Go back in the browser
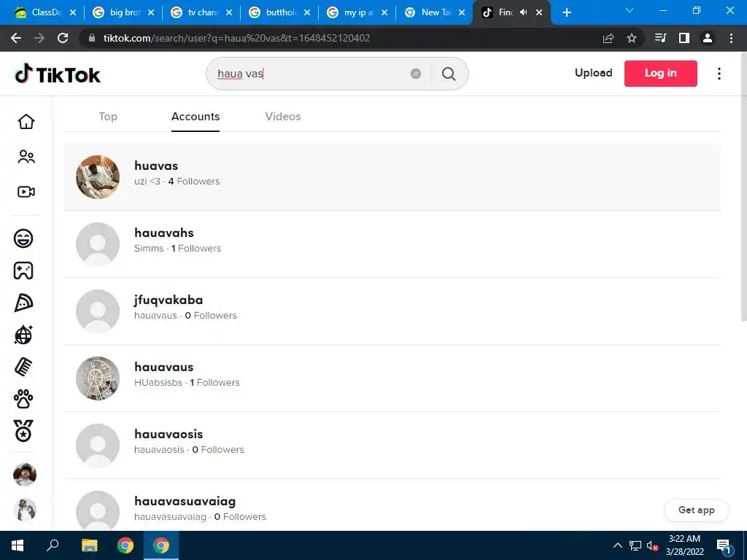The width and height of the screenshot is (747, 560). tap(16, 38)
